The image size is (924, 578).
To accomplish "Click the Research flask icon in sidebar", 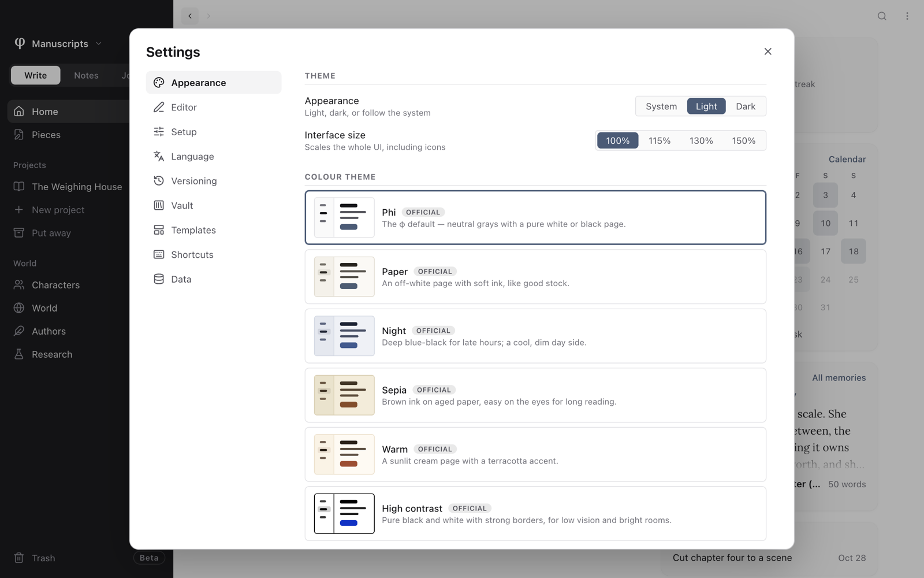I will point(19,354).
